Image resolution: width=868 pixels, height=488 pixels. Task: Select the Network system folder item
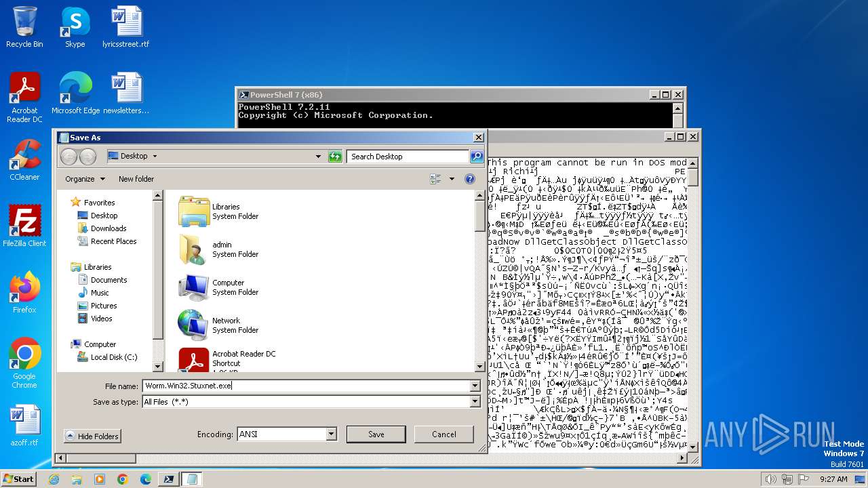218,325
